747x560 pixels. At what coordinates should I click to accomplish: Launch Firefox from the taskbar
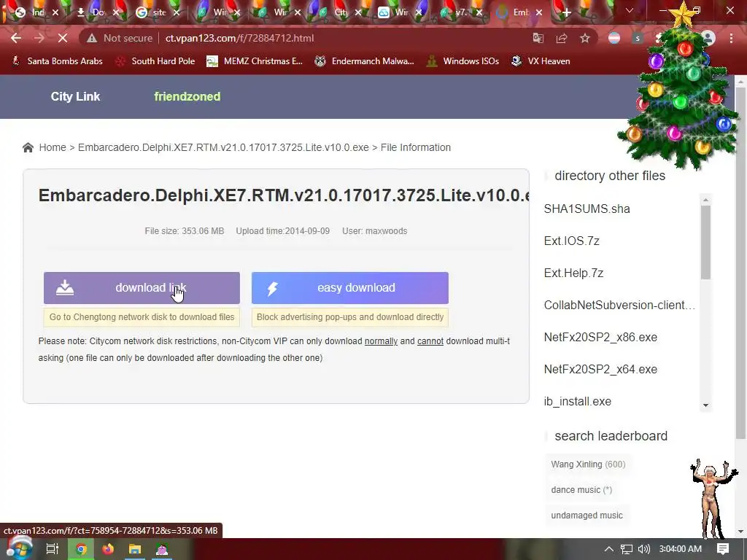pos(108,549)
